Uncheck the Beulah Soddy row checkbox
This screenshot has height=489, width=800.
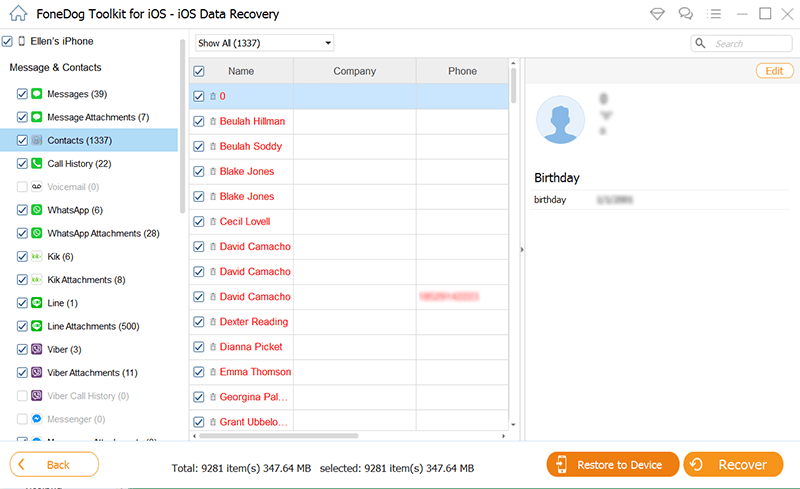point(199,146)
